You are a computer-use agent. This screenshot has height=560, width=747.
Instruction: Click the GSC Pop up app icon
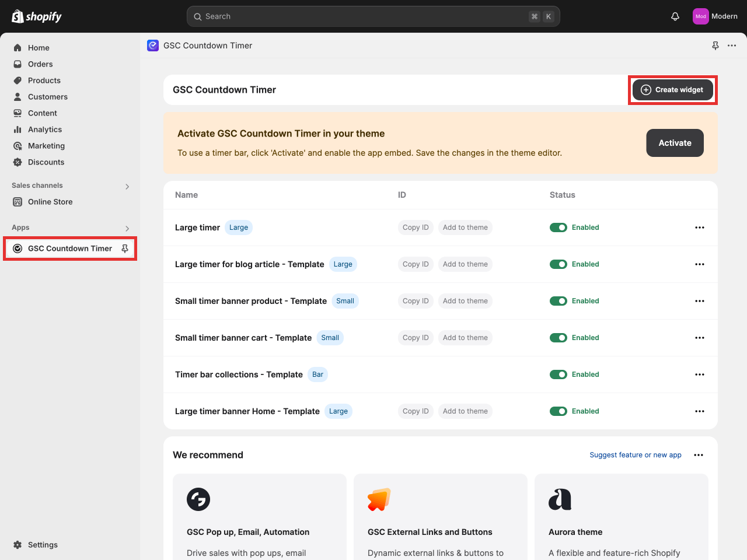tap(198, 499)
